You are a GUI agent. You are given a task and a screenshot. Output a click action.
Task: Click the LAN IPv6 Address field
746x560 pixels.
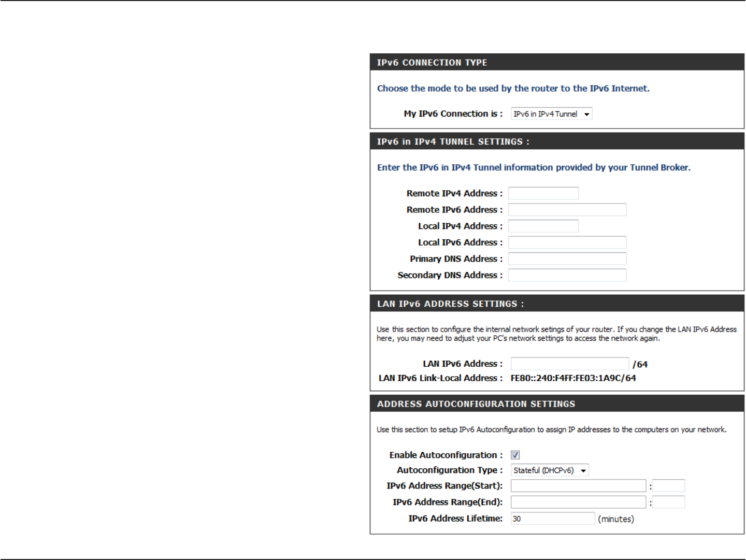coord(570,364)
